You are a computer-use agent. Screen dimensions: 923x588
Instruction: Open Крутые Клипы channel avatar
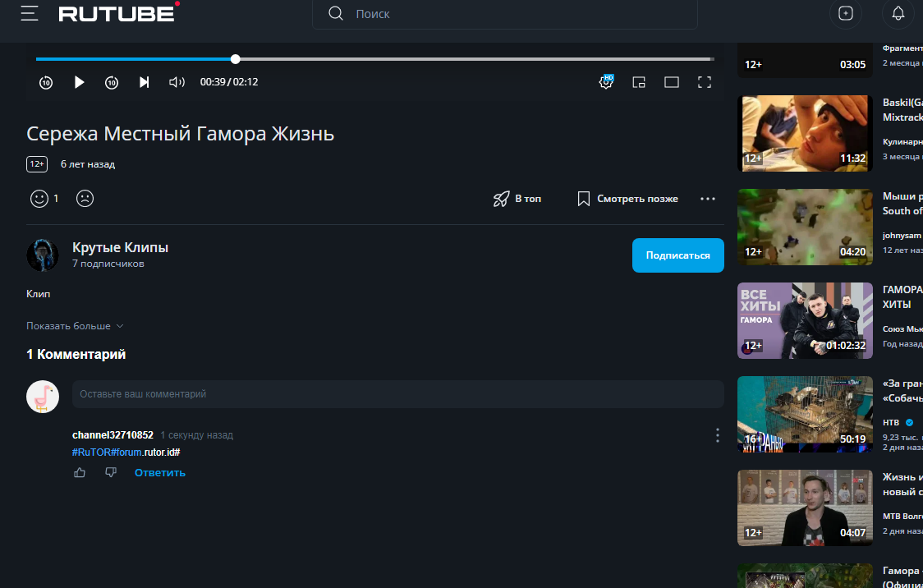click(43, 255)
